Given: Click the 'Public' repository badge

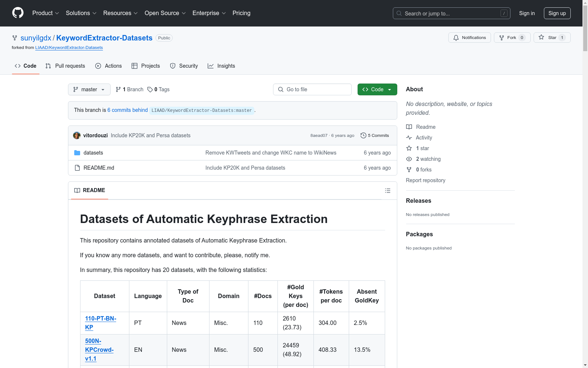Looking at the screenshot, I should [x=164, y=38].
